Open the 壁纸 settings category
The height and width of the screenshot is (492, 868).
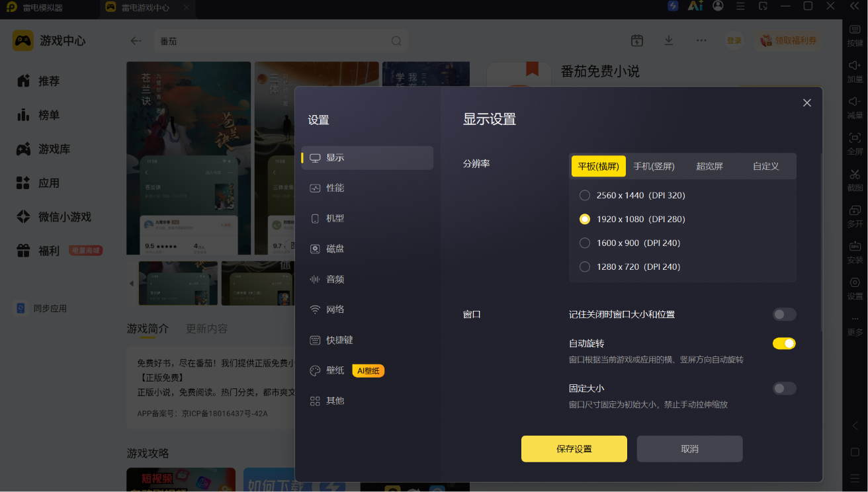[x=367, y=370]
